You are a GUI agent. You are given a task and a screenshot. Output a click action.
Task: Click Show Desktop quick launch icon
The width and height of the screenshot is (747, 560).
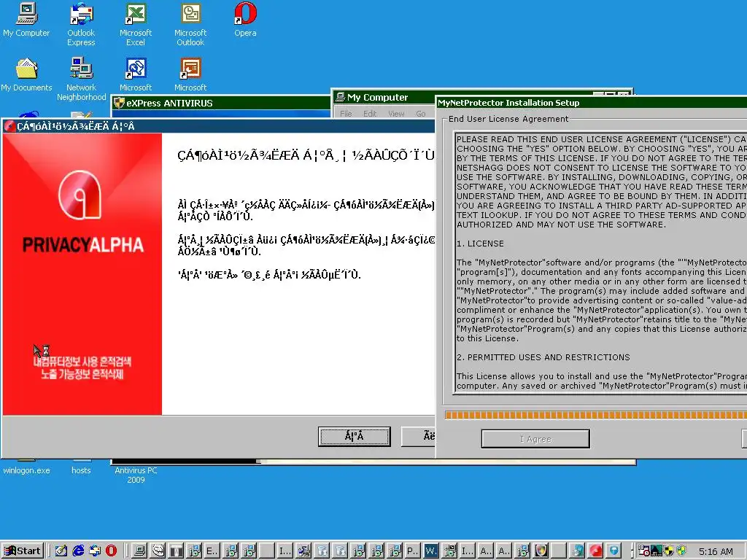pos(61,551)
